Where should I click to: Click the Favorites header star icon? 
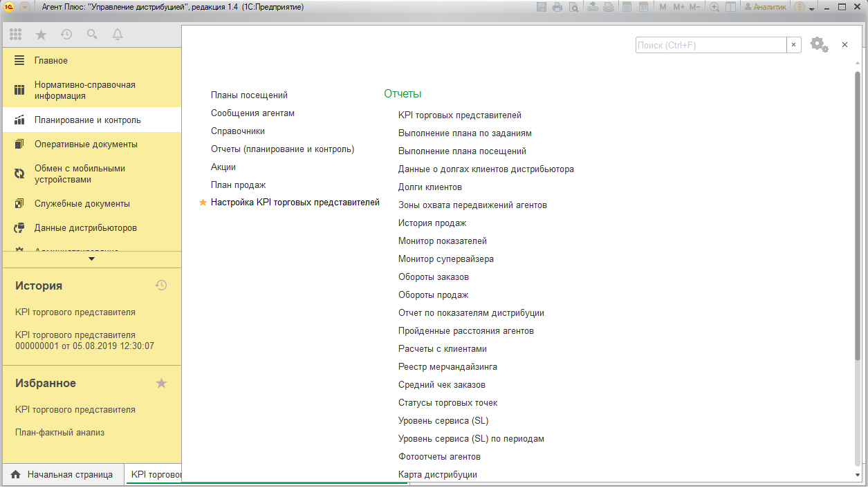click(161, 383)
